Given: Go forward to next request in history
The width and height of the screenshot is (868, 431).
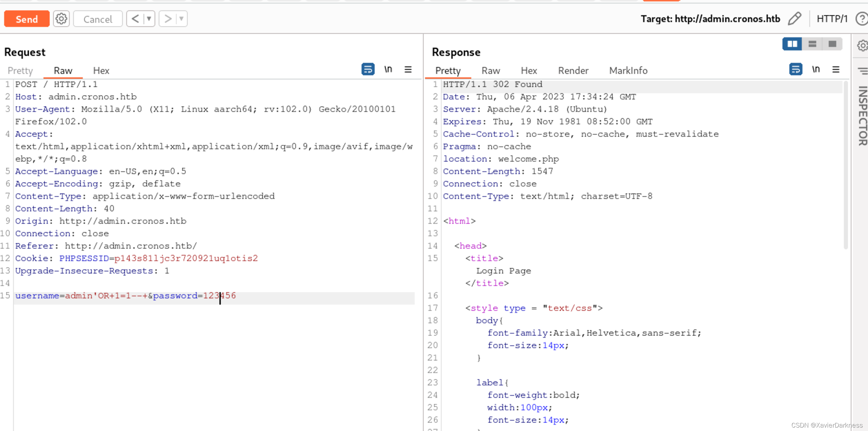Looking at the screenshot, I should [x=168, y=19].
